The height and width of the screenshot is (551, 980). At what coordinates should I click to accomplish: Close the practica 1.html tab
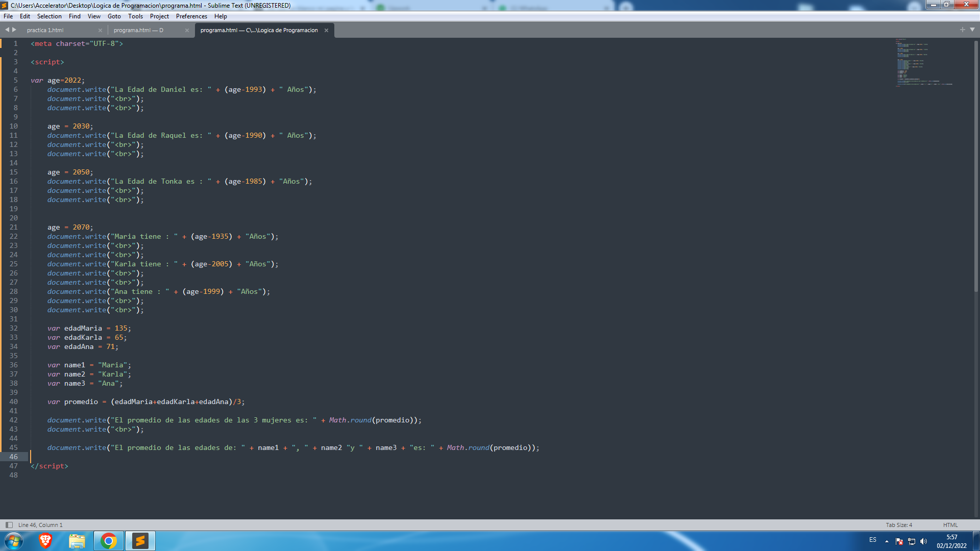pyautogui.click(x=100, y=31)
